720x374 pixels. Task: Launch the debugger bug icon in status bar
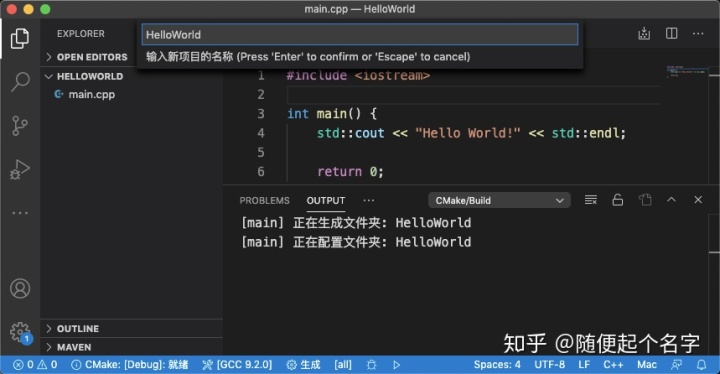tap(371, 365)
